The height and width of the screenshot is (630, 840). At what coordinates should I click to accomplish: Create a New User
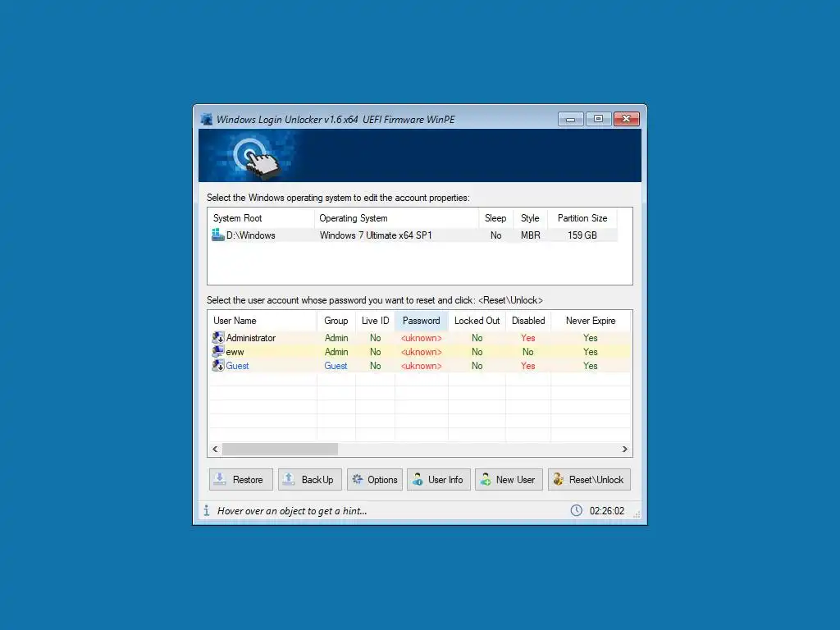509,479
